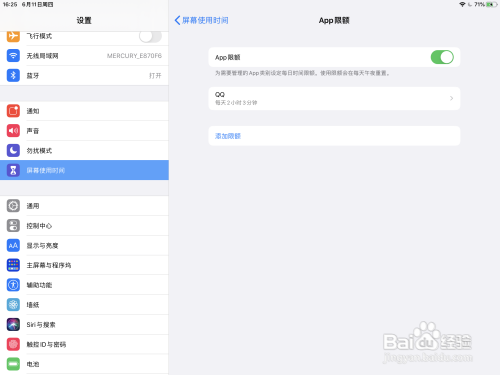Select 屏幕使用时间 in sidebar

84,170
